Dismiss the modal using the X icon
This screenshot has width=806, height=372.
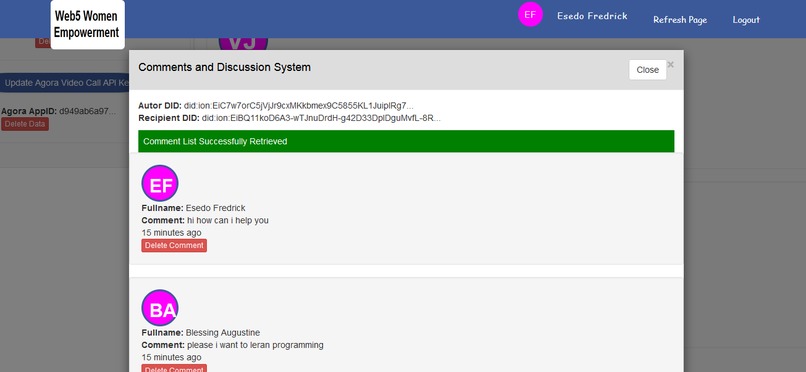[670, 65]
